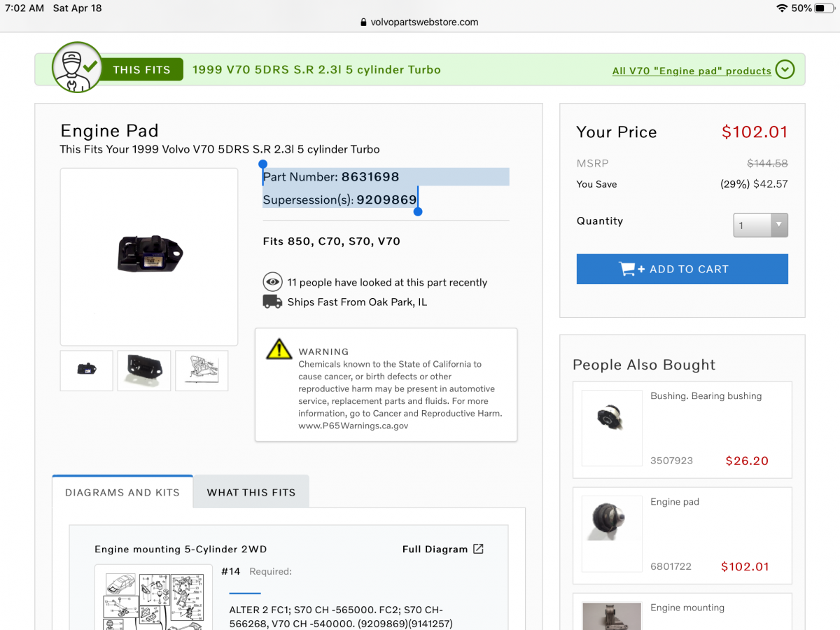The image size is (840, 630).
Task: Switch to the What This Fits tab
Action: coord(251,492)
